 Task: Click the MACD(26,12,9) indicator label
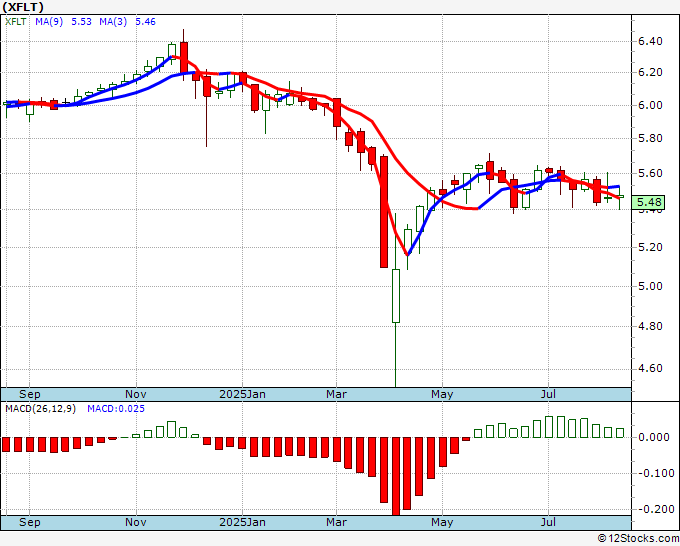click(40, 409)
